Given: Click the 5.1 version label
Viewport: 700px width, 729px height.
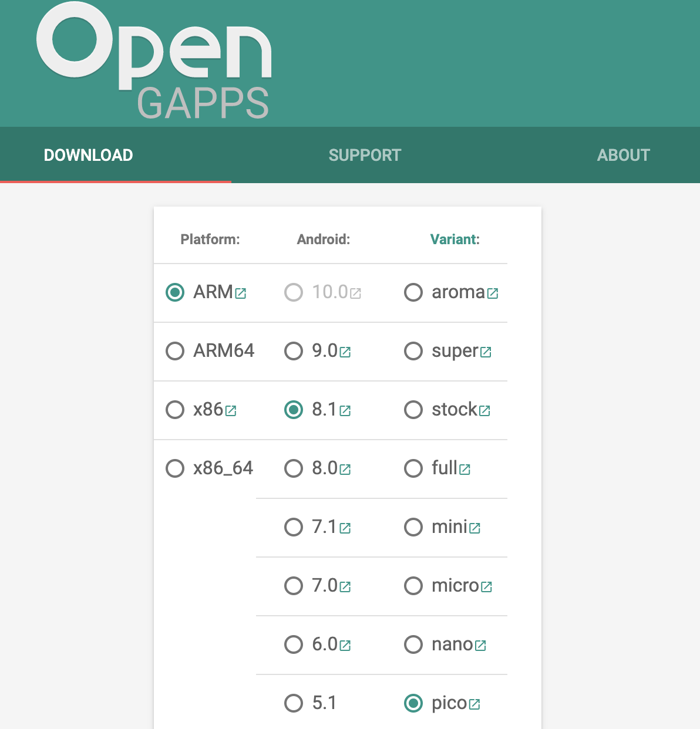Looking at the screenshot, I should (324, 703).
